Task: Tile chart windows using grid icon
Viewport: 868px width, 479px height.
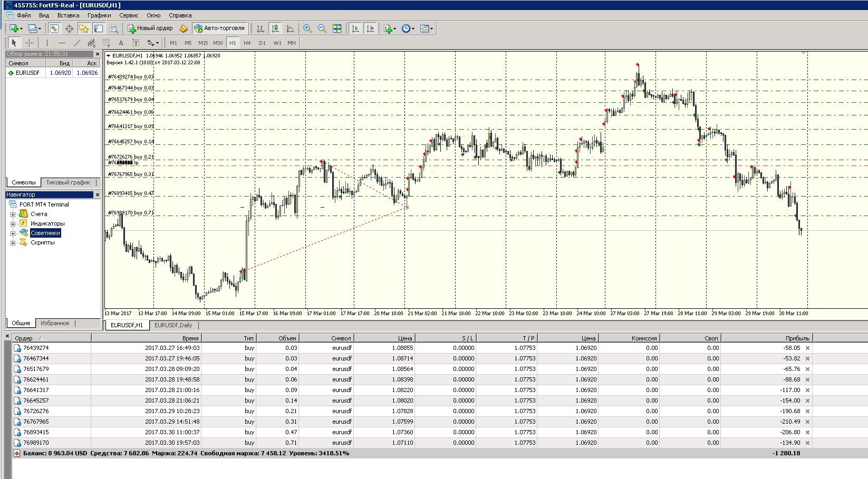Action: click(x=337, y=28)
